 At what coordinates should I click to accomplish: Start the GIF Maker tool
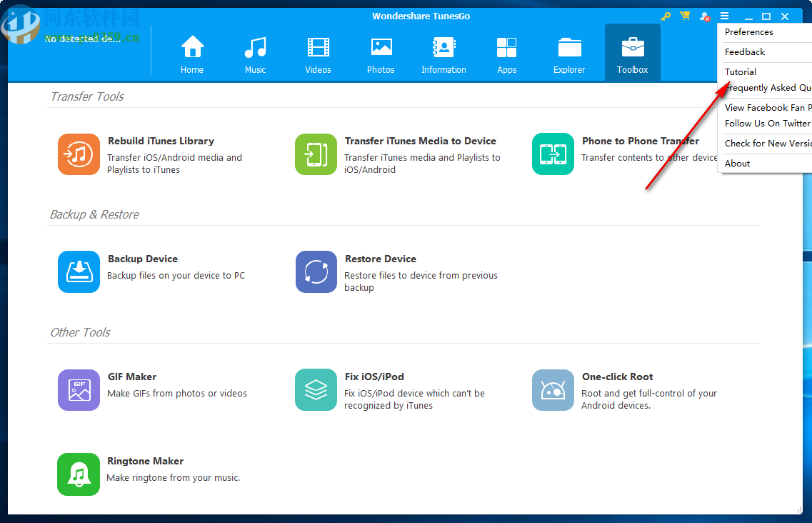point(79,389)
